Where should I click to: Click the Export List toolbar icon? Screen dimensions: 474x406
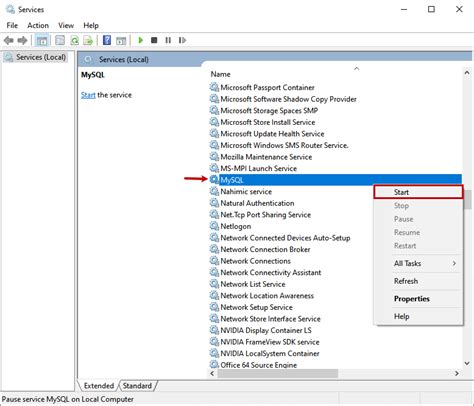click(x=88, y=41)
